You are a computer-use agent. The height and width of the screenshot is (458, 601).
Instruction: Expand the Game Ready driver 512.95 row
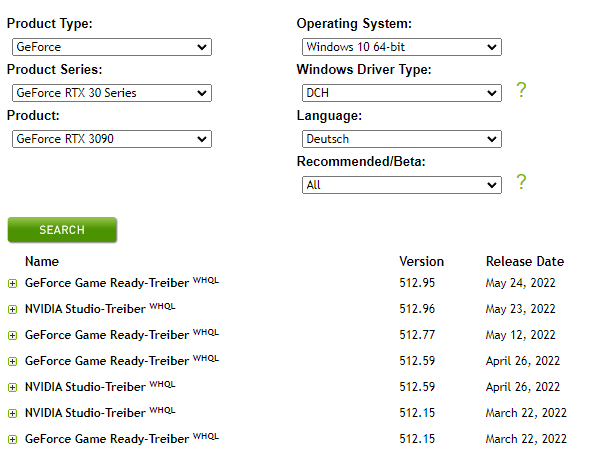(13, 284)
